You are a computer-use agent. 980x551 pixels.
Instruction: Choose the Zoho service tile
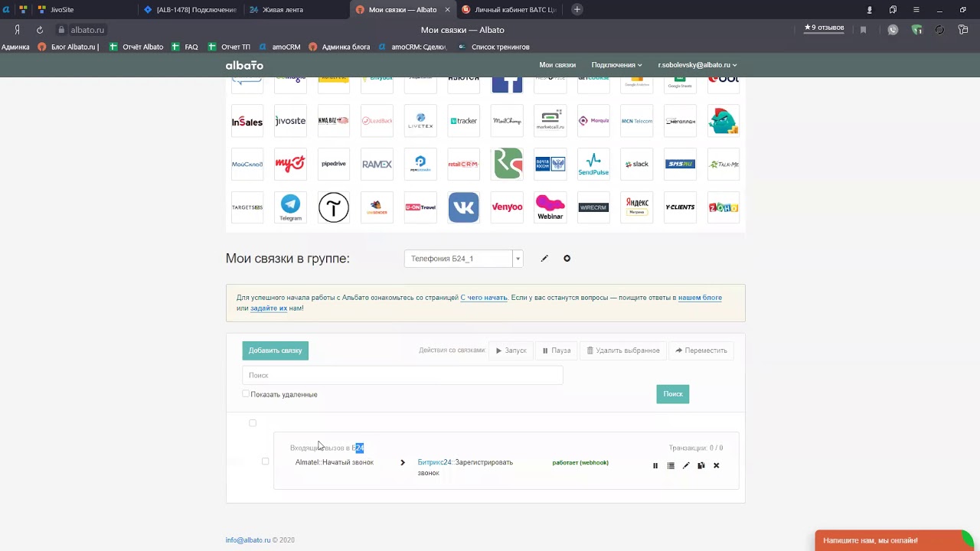pyautogui.click(x=724, y=207)
